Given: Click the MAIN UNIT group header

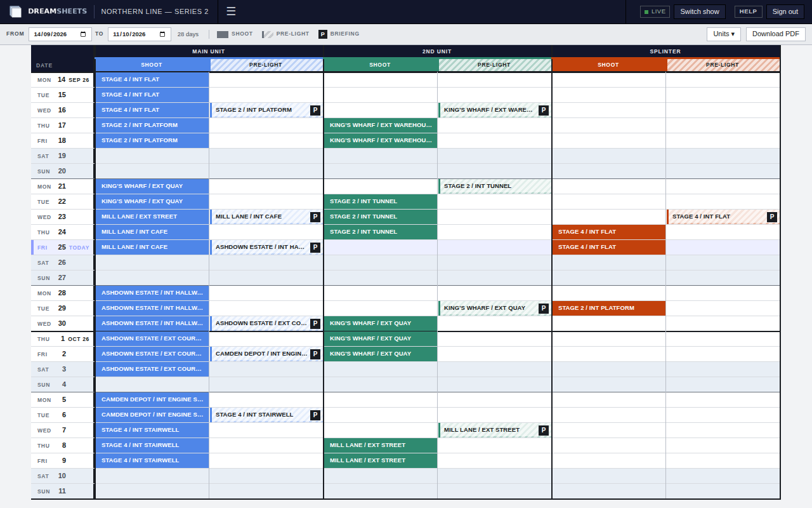Looking at the screenshot, I should pos(209,51).
